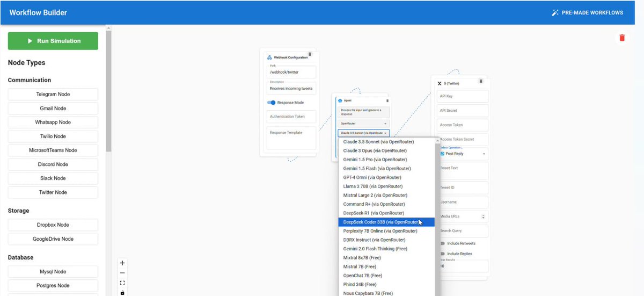Screen dimensions: 644x296
Task: Enable the Include Retweets switch
Action: (442, 243)
